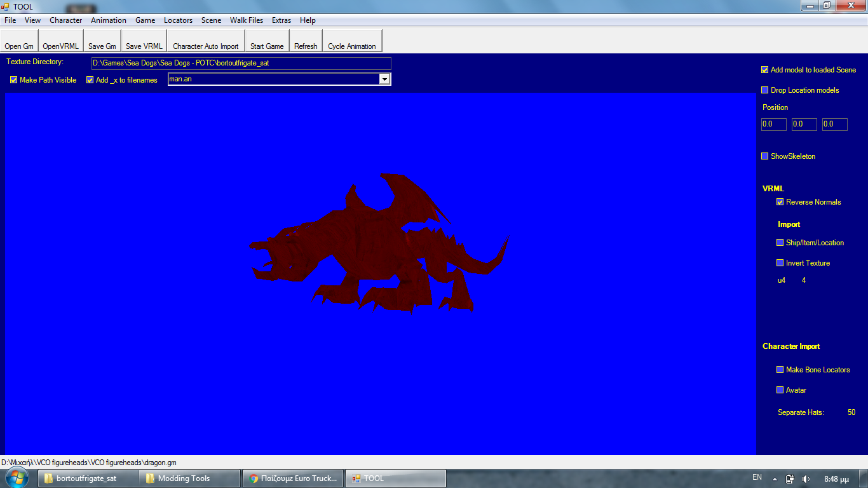
Task: Click the dragon.gm file path status text
Action: click(x=89, y=463)
